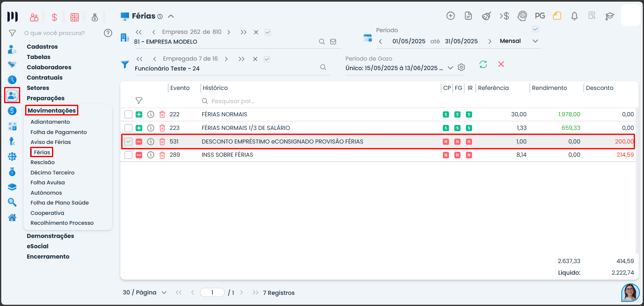
Task: Open the 30 / Página size dropdown
Action: click(x=145, y=292)
